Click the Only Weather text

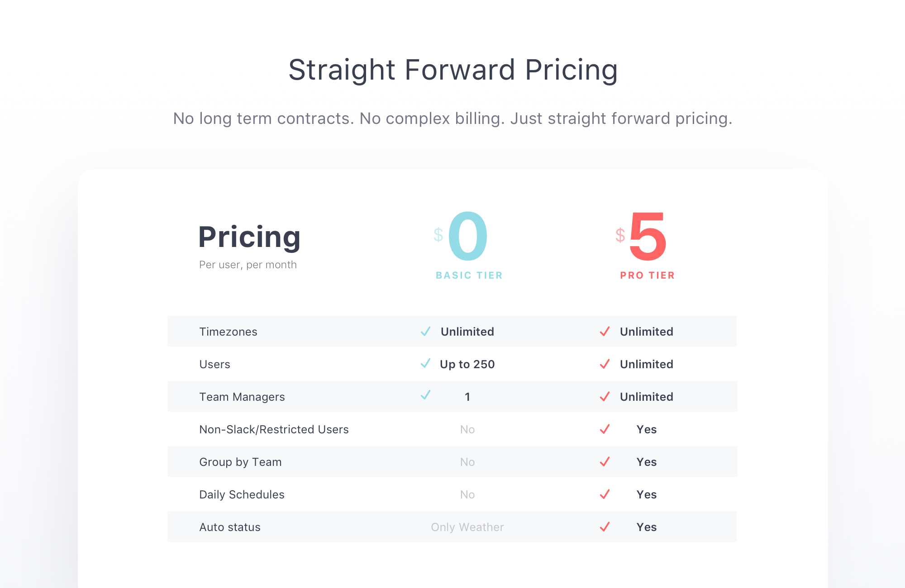tap(467, 527)
